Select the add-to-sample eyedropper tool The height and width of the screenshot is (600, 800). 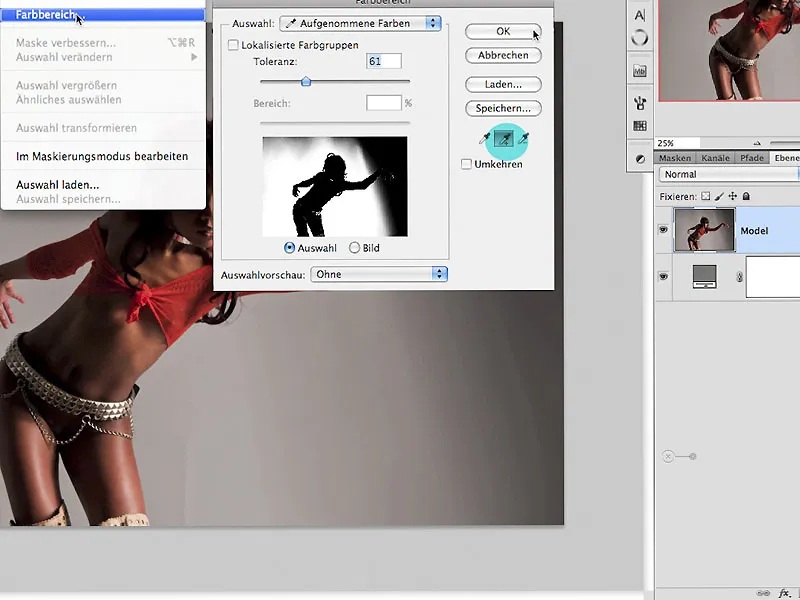(x=504, y=139)
